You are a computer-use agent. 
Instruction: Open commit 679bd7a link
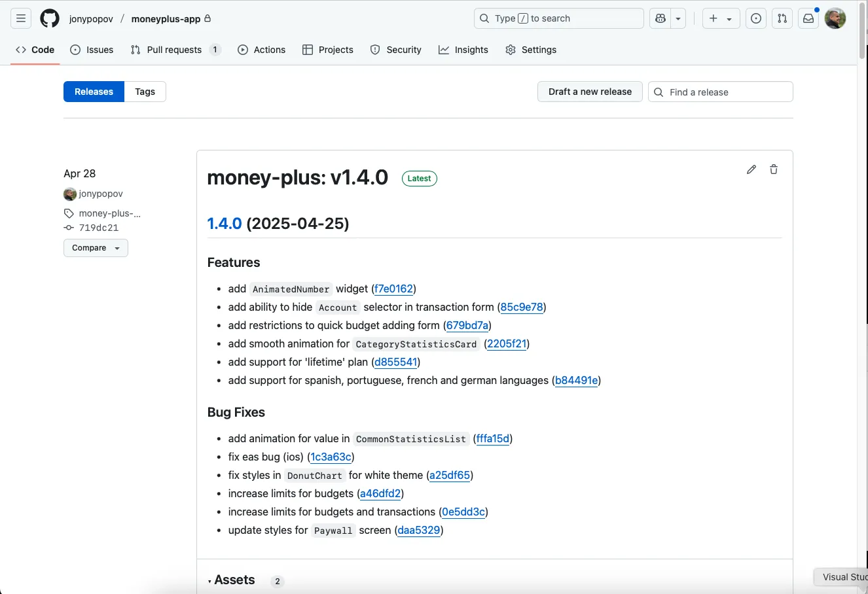click(x=467, y=325)
